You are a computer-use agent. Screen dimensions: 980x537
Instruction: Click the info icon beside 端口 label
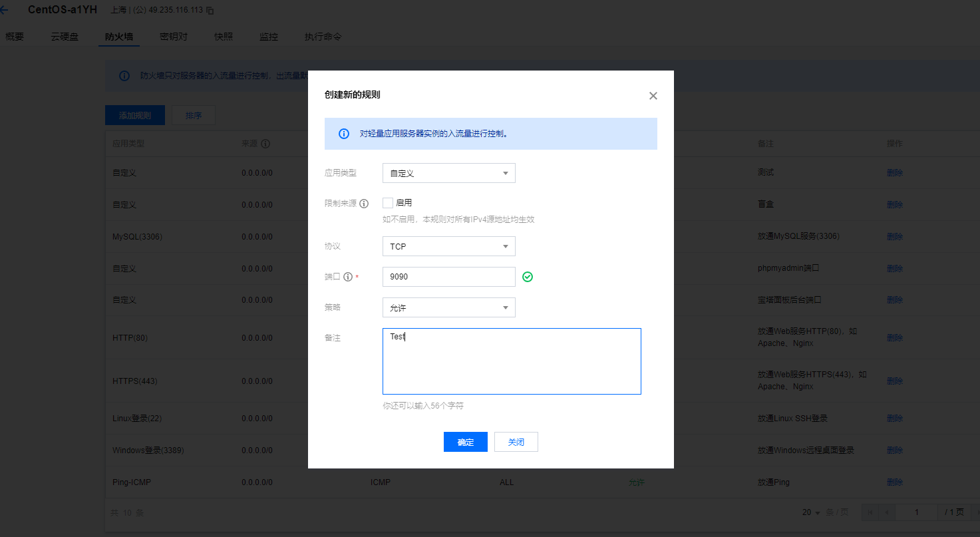(x=348, y=277)
